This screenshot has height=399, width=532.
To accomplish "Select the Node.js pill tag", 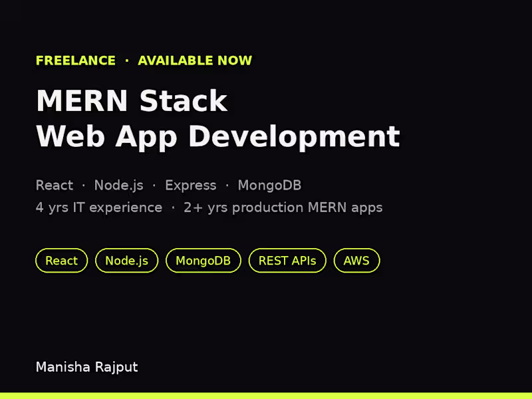I will 126,261.
